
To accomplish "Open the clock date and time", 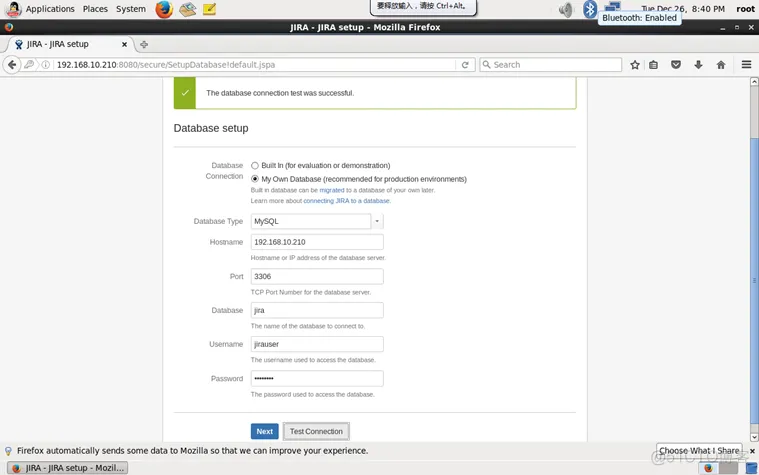I will [x=683, y=9].
